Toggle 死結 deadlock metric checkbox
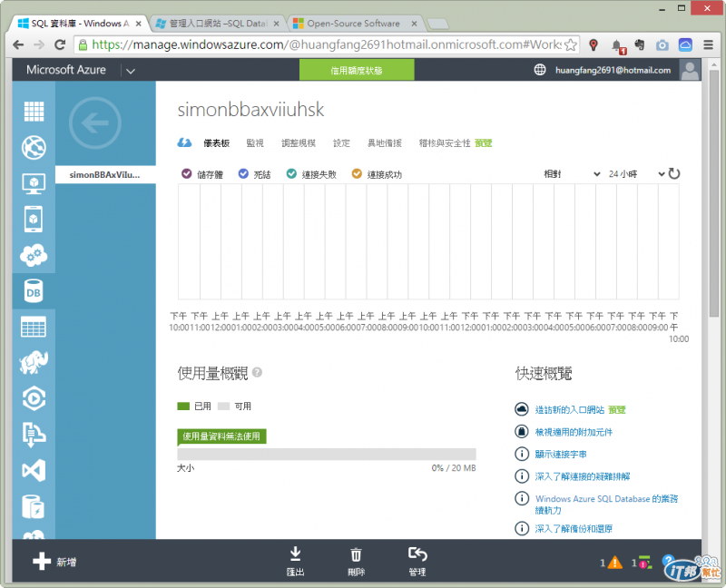The height and width of the screenshot is (588, 726). [243, 173]
